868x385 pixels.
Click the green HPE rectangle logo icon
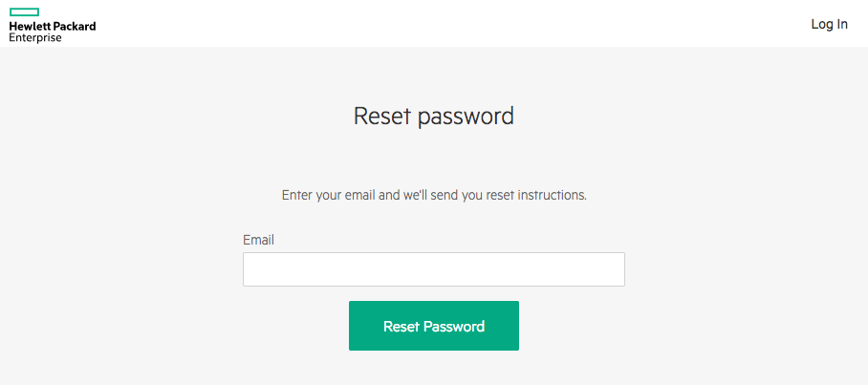(x=24, y=11)
